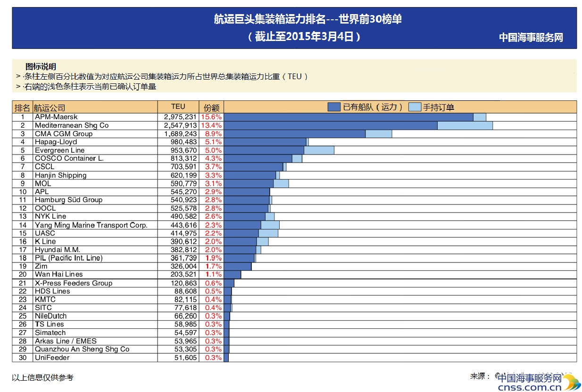Click TEU value 980,483
Viewport: 582px width, 392px height.
pos(183,142)
